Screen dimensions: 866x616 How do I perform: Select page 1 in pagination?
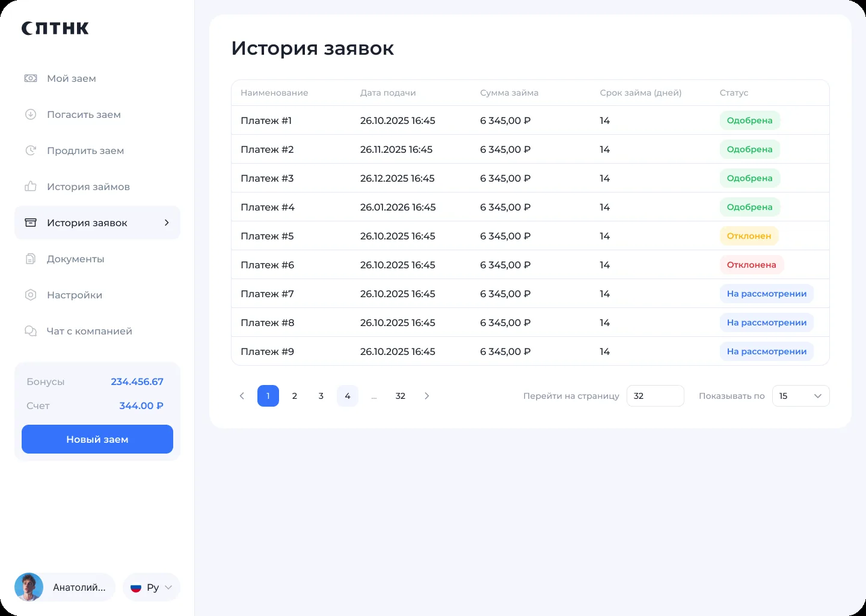point(268,396)
